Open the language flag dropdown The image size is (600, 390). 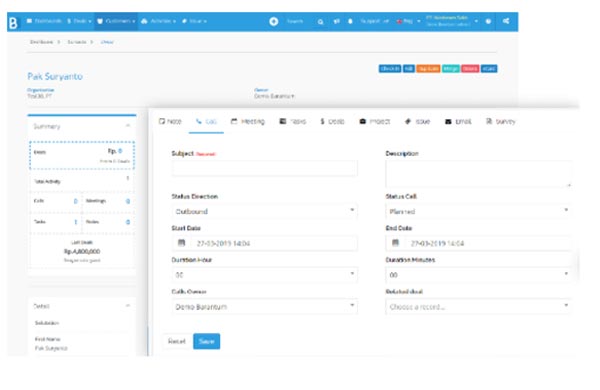point(408,21)
